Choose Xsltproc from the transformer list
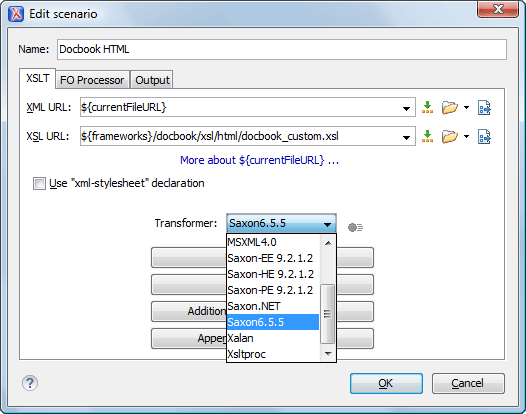Viewport: 526px width, 414px height. (x=273, y=354)
